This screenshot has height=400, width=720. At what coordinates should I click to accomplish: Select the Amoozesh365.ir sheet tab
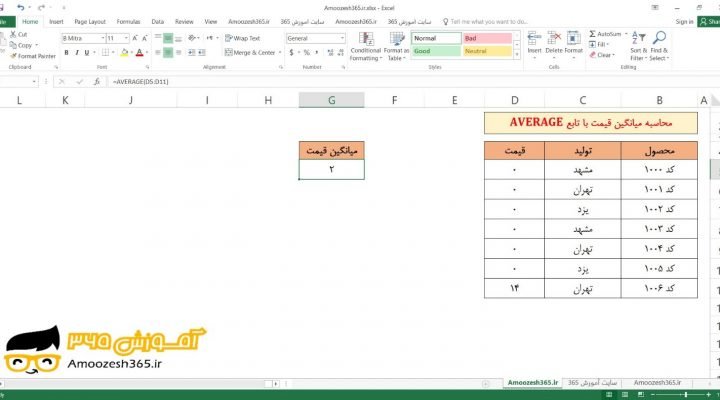coord(533,383)
